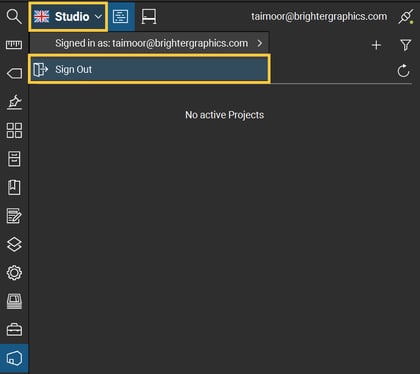The height and width of the screenshot is (374, 420).
Task: Open the file cabinet drawer icon
Action: tap(14, 159)
